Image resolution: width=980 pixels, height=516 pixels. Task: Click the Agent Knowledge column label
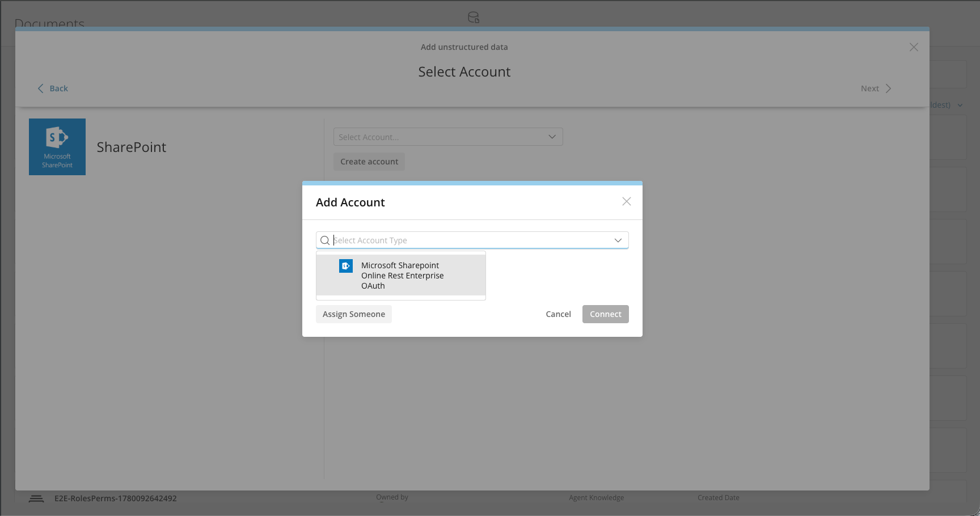click(x=597, y=498)
